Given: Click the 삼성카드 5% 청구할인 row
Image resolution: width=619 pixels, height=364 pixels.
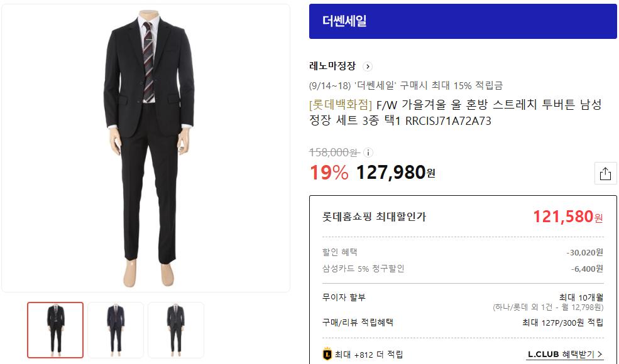Looking at the screenshot, I should 463,269.
